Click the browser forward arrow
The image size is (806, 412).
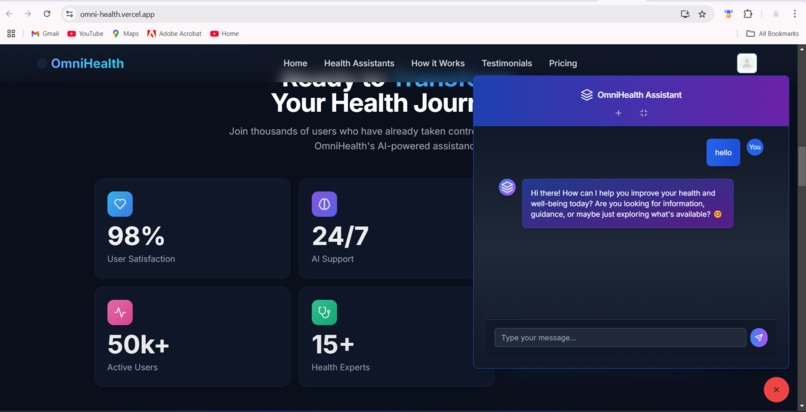(x=28, y=14)
